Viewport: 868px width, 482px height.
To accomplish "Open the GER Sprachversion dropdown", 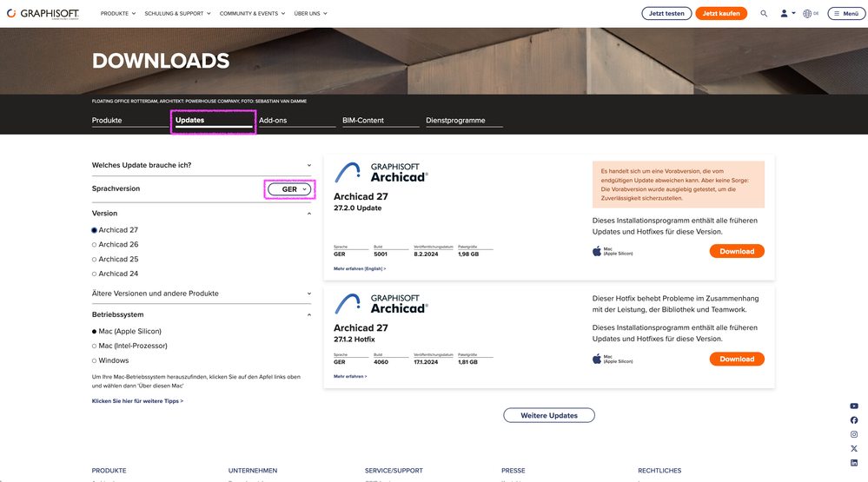I will click(289, 189).
